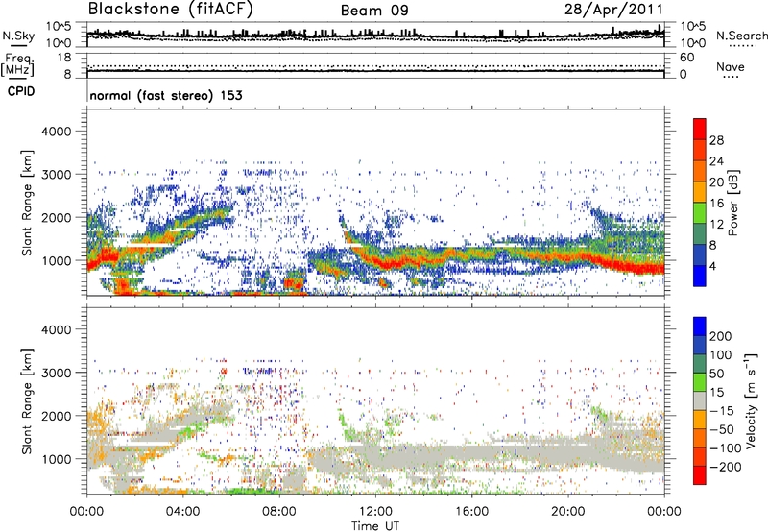Click the "N.Sky" legend label

tap(18, 36)
